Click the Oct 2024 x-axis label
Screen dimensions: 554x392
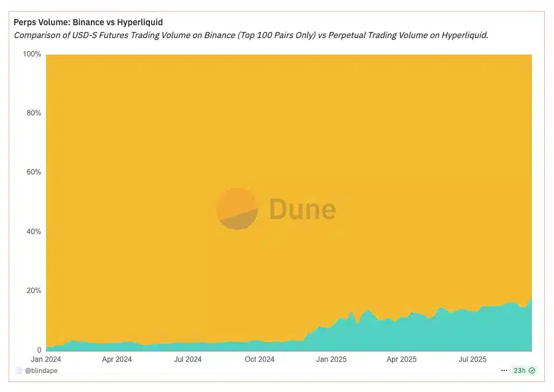(259, 359)
